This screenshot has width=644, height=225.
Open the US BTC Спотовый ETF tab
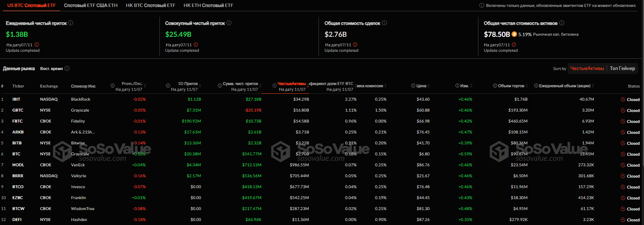click(31, 5)
